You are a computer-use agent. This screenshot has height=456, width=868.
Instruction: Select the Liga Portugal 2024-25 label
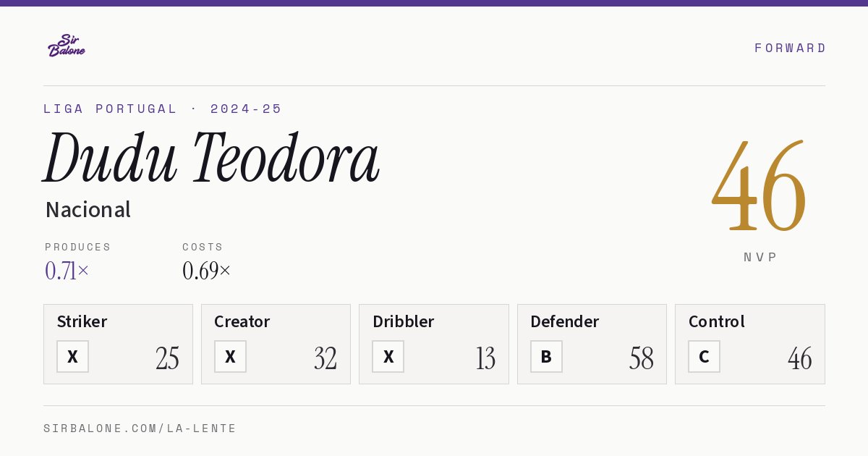click(163, 109)
